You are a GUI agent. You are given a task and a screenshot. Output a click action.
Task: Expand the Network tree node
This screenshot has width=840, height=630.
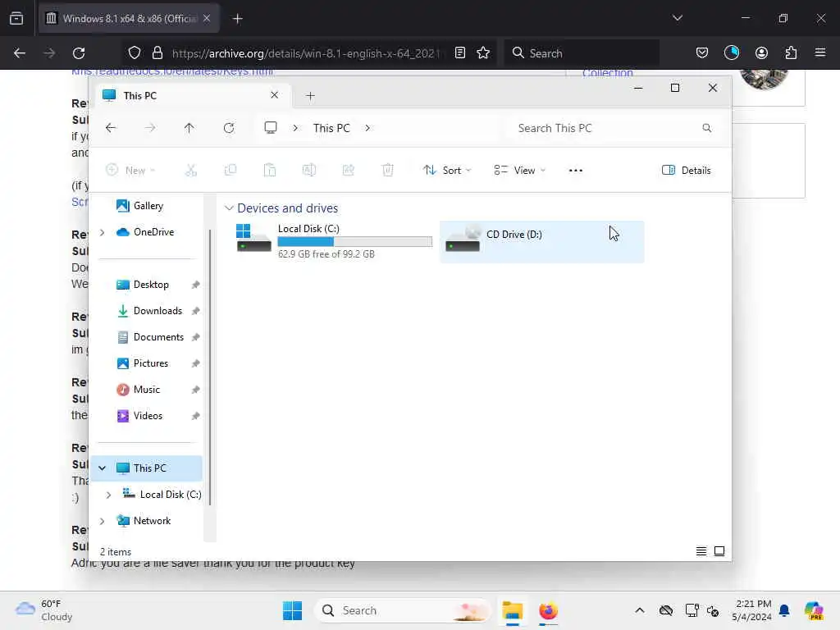pyautogui.click(x=103, y=521)
